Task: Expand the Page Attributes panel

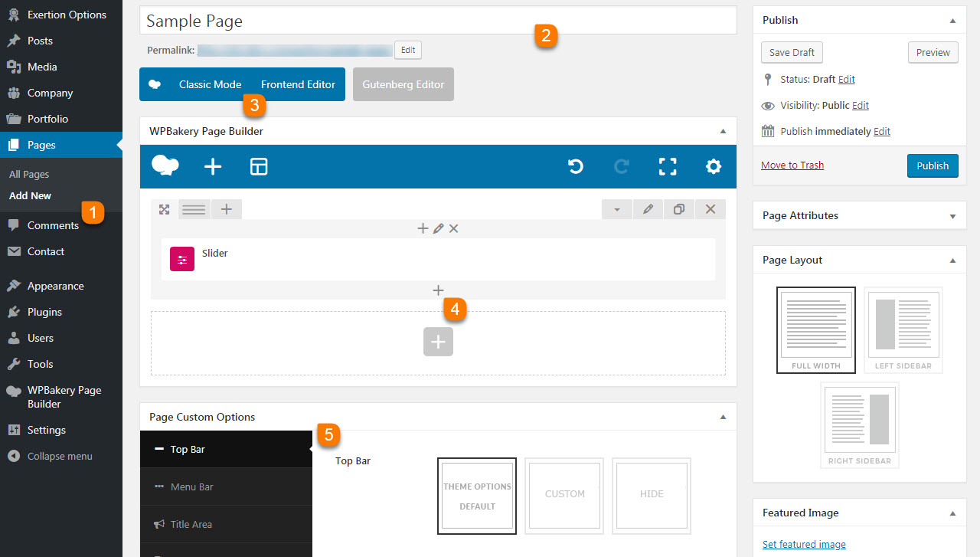Action: [x=952, y=216]
